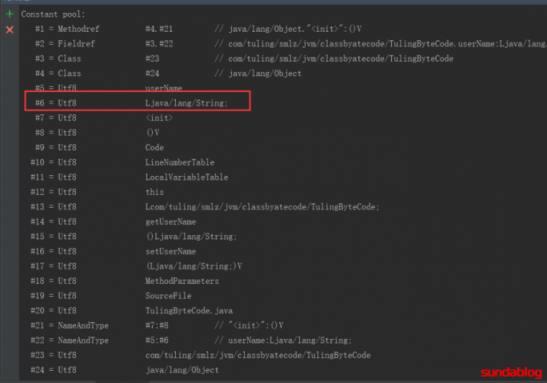Click the 'this' value at #12
The height and width of the screenshot is (383, 547).
tap(154, 192)
